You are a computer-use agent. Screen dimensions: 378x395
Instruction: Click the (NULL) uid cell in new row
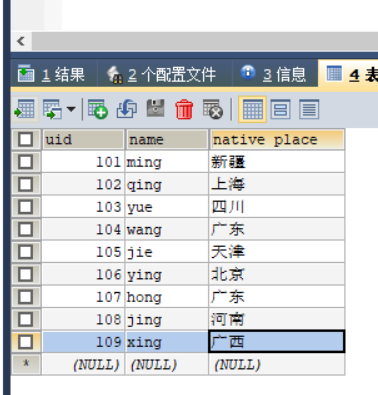click(x=83, y=364)
